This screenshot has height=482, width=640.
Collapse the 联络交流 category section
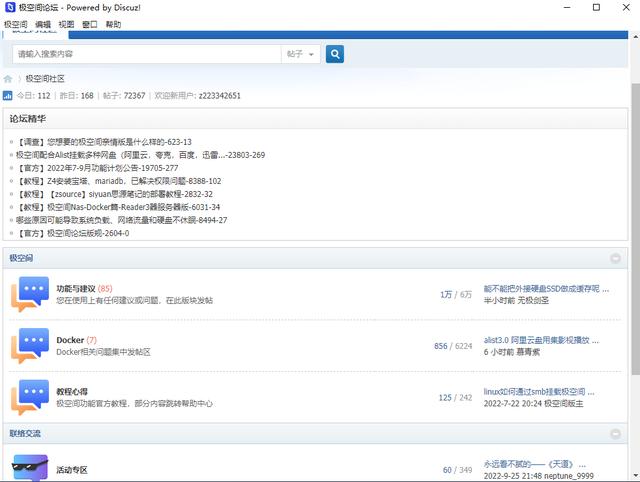click(x=616, y=433)
